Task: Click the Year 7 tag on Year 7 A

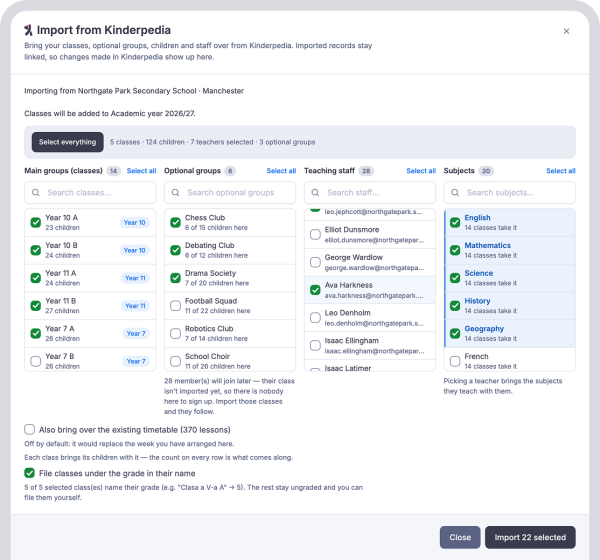Action: pyautogui.click(x=136, y=333)
